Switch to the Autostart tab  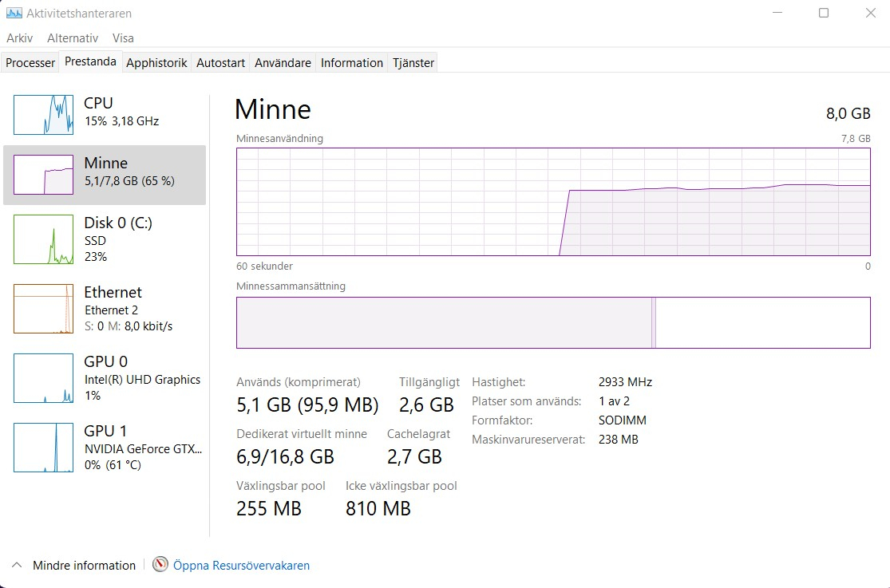[221, 62]
